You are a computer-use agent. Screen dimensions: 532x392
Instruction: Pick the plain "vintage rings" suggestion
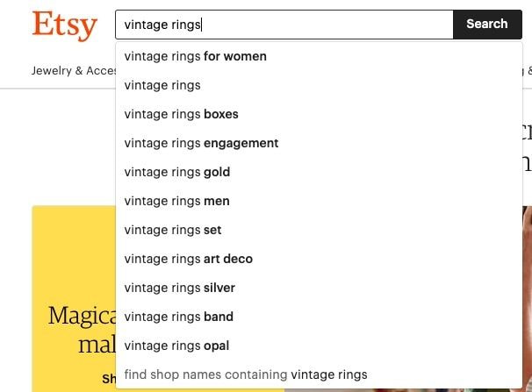click(x=162, y=85)
